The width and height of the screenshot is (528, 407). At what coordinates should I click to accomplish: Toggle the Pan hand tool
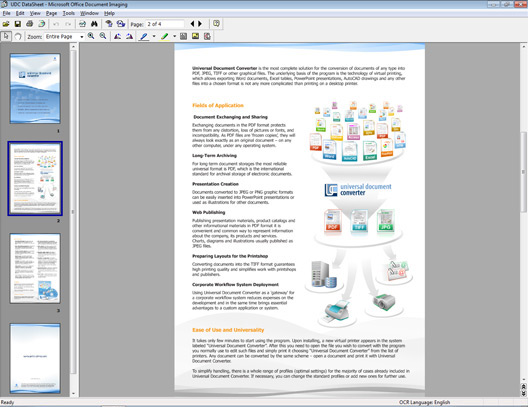[18, 36]
